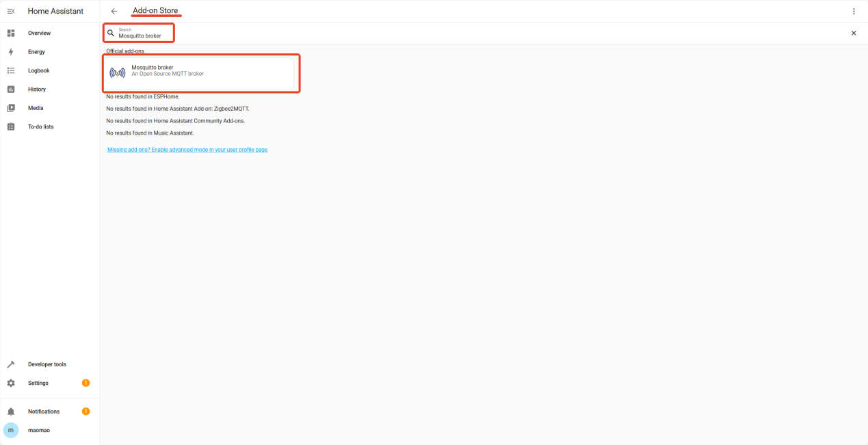Clear the search with the X icon
868x445 pixels.
pyautogui.click(x=854, y=33)
